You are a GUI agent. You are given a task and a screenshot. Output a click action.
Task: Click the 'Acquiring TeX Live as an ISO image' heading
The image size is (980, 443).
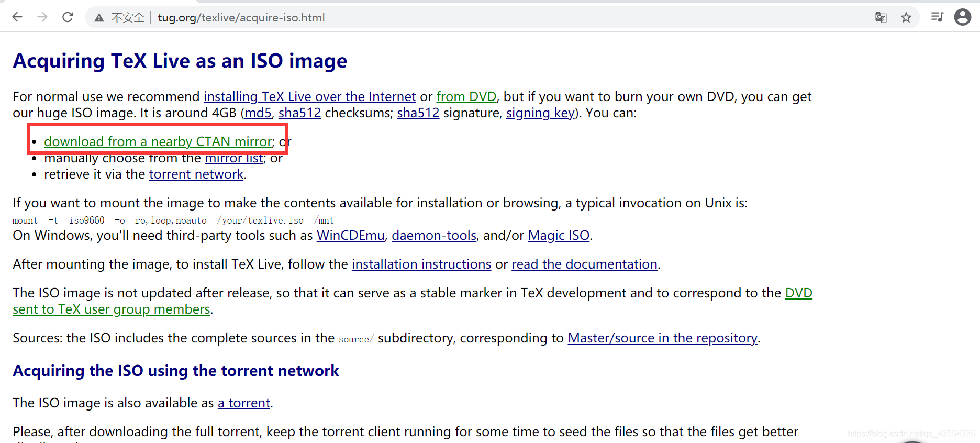(180, 61)
